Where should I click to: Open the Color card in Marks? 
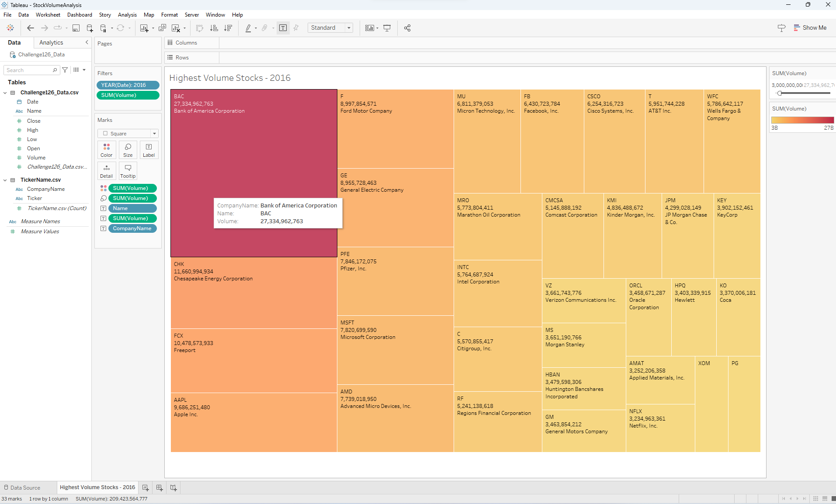tap(107, 150)
